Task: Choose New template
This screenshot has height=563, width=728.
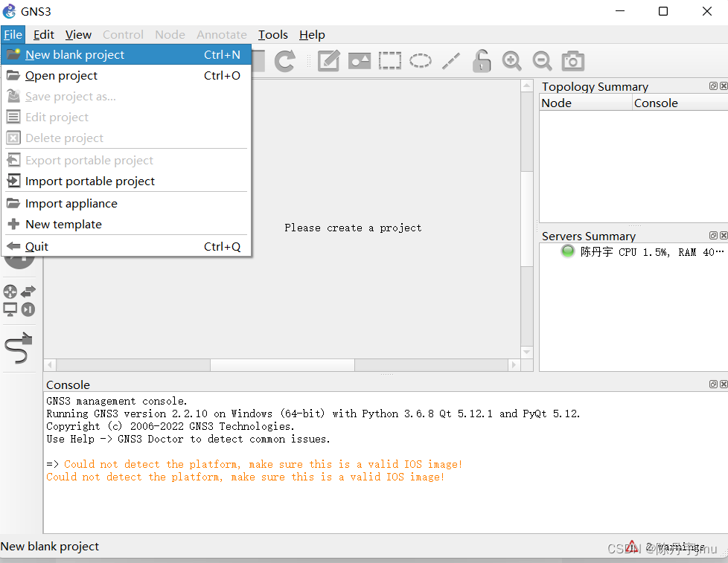Action: tap(127, 225)
